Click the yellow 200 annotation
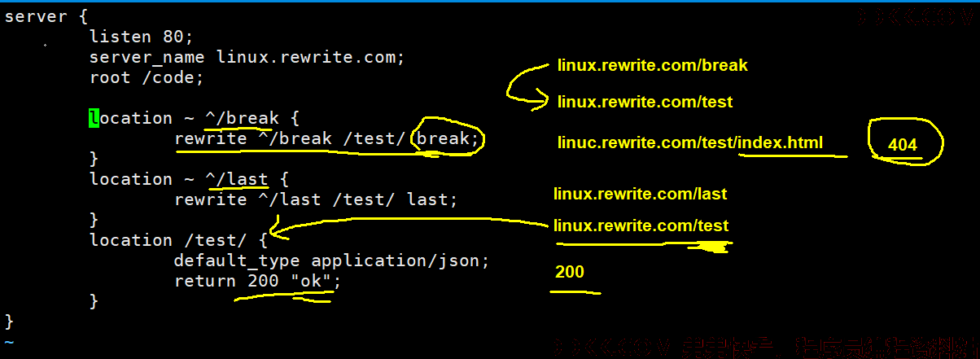This screenshot has width=980, height=359. [x=570, y=272]
